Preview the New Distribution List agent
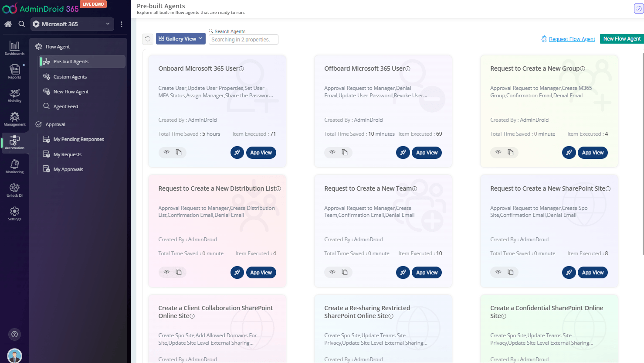The image size is (644, 363). point(166,272)
